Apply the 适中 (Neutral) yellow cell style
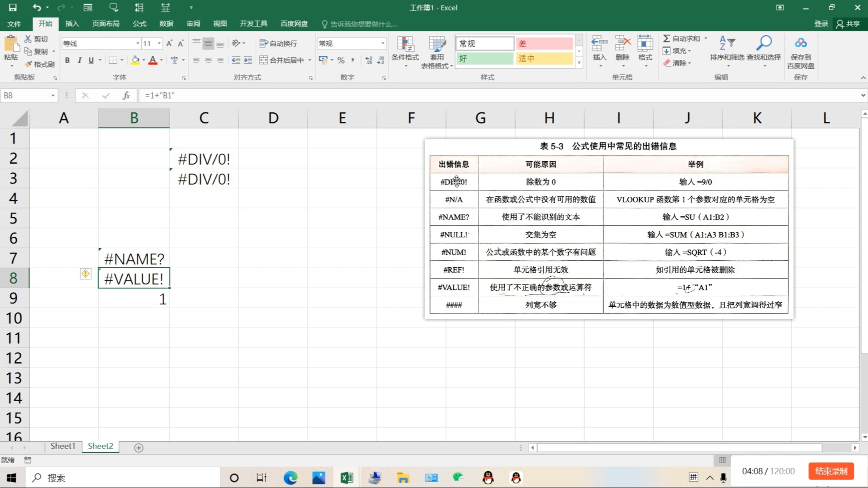This screenshot has height=488, width=868. (x=544, y=59)
